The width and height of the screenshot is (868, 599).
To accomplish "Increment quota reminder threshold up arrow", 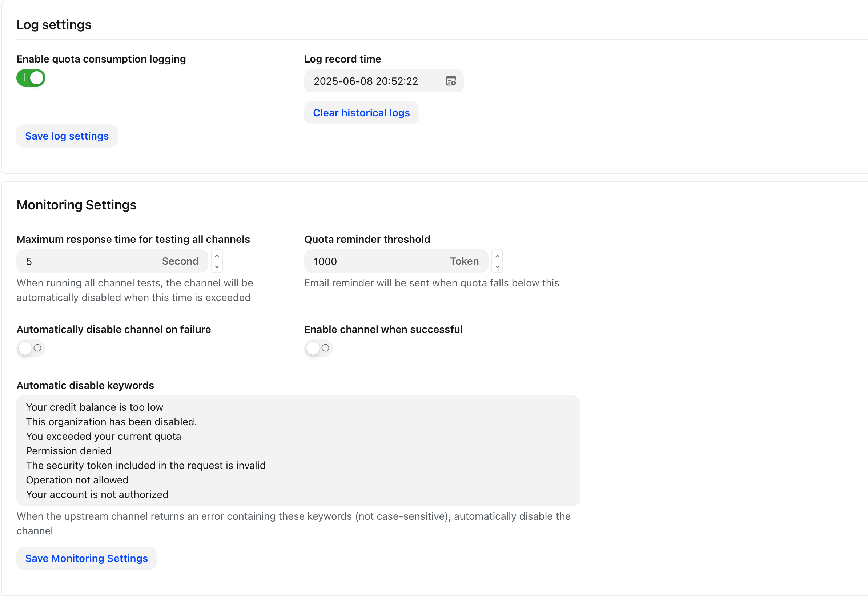I will [x=497, y=256].
